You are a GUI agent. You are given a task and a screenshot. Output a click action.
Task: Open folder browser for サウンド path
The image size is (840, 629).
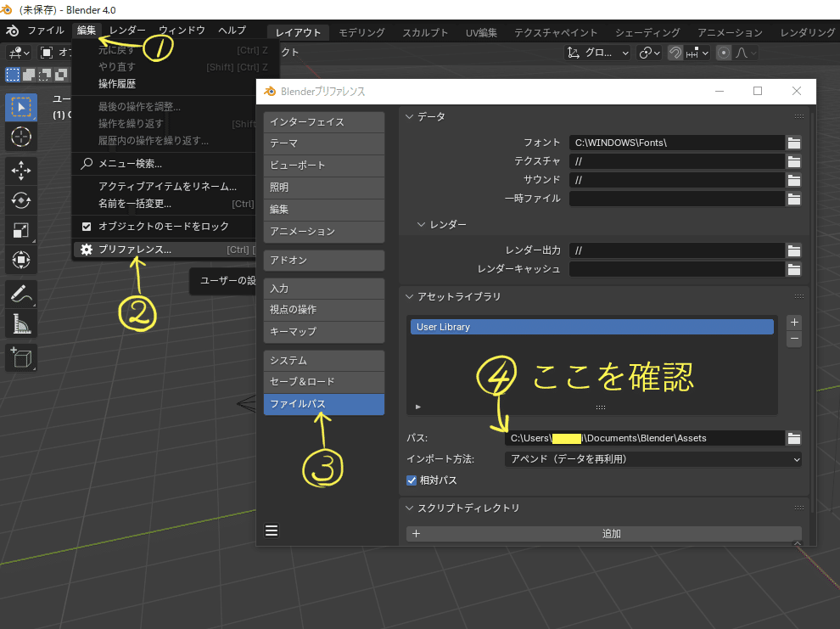(794, 180)
